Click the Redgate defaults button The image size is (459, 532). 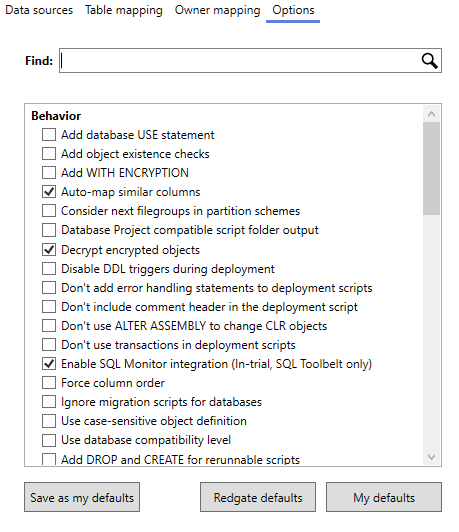[x=258, y=497]
